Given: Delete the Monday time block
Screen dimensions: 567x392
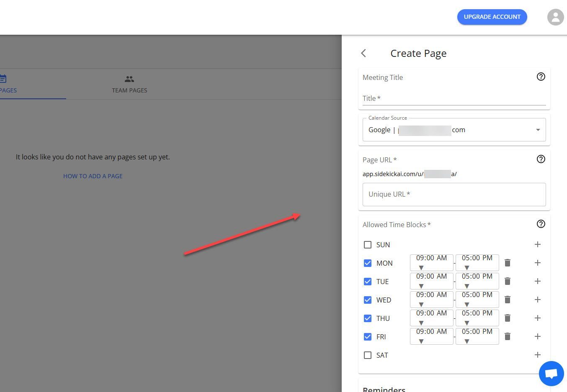Looking at the screenshot, I should tap(507, 263).
